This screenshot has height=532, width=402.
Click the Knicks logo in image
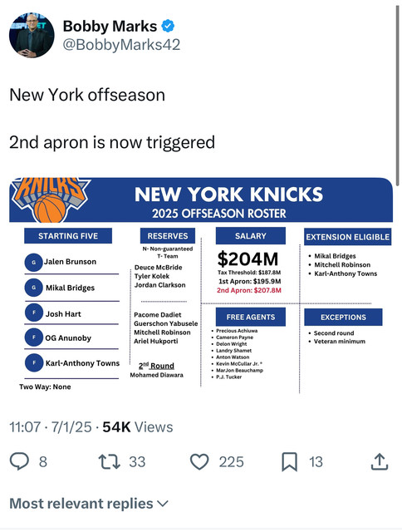[x=51, y=199]
